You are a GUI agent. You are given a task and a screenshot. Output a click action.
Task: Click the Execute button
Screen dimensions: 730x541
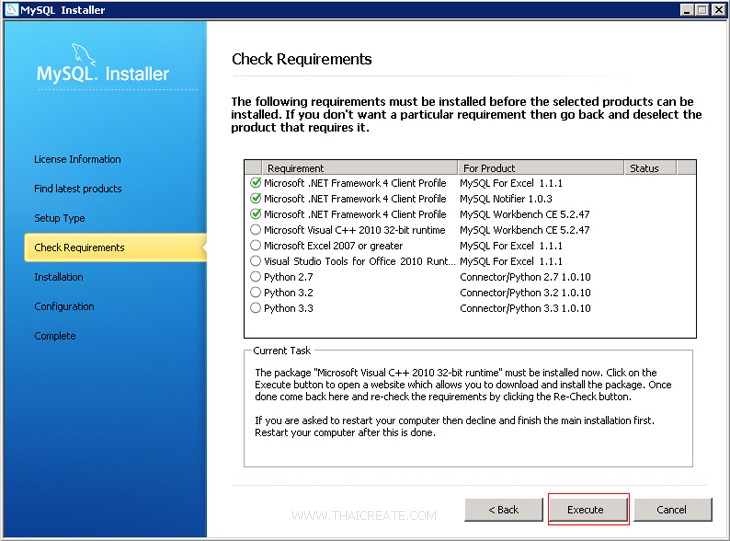click(x=588, y=509)
